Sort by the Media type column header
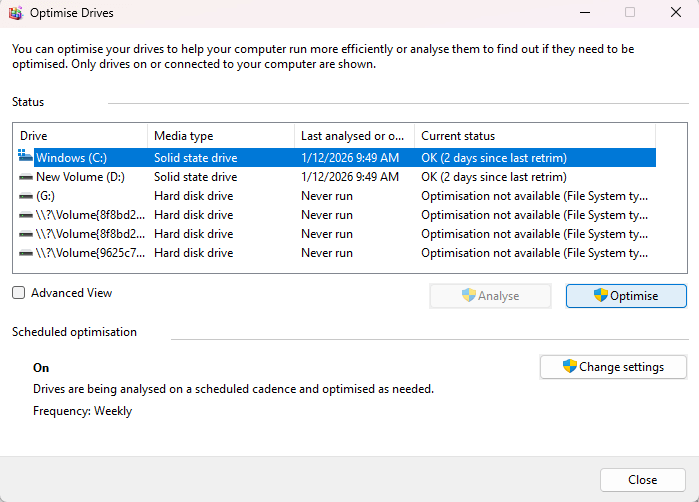The height and width of the screenshot is (502, 699). coord(220,136)
